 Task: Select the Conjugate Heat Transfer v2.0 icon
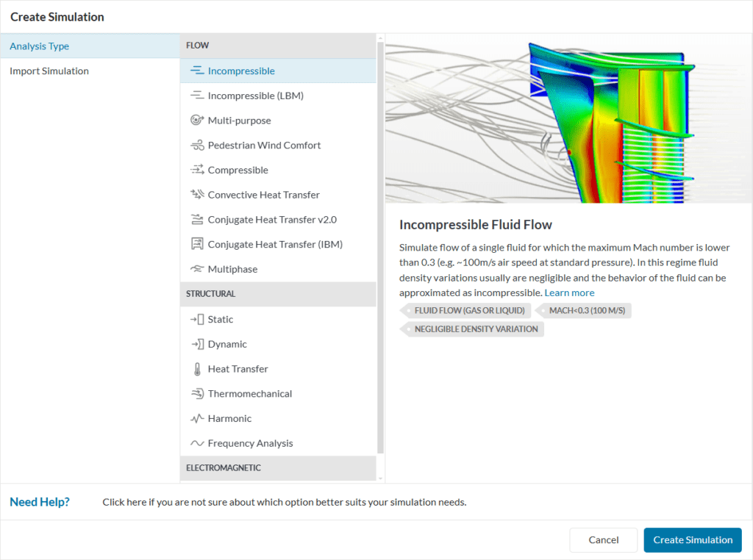[197, 219]
